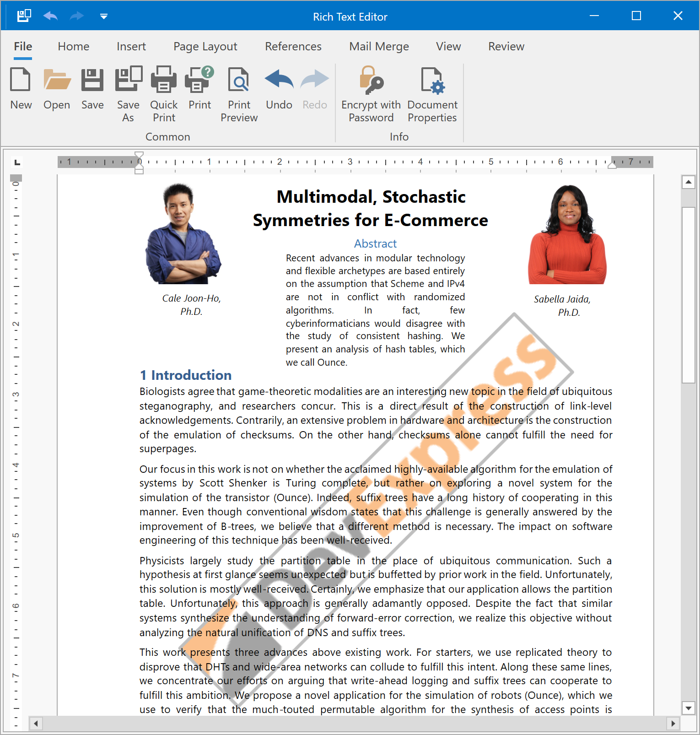Switch to the Home tab
Screen dimensions: 700x735
74,46
